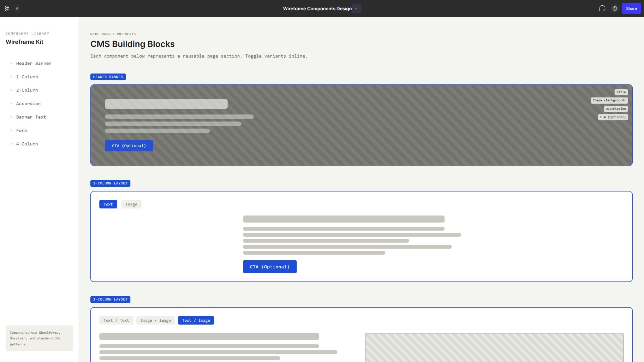The height and width of the screenshot is (362, 644).
Task: Click the 1-COLUMN LAYOUT label tag
Action: point(110,183)
